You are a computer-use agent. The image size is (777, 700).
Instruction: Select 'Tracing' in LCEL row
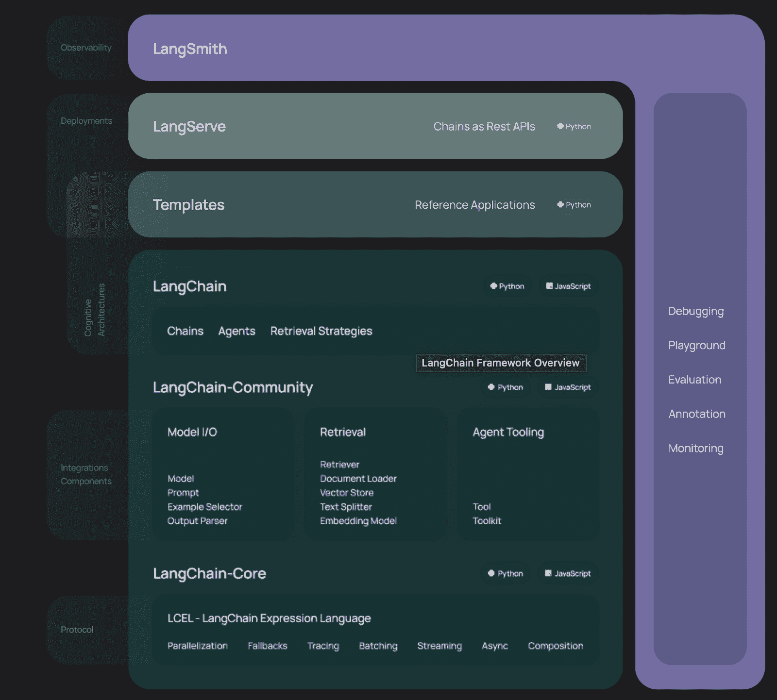click(x=323, y=646)
